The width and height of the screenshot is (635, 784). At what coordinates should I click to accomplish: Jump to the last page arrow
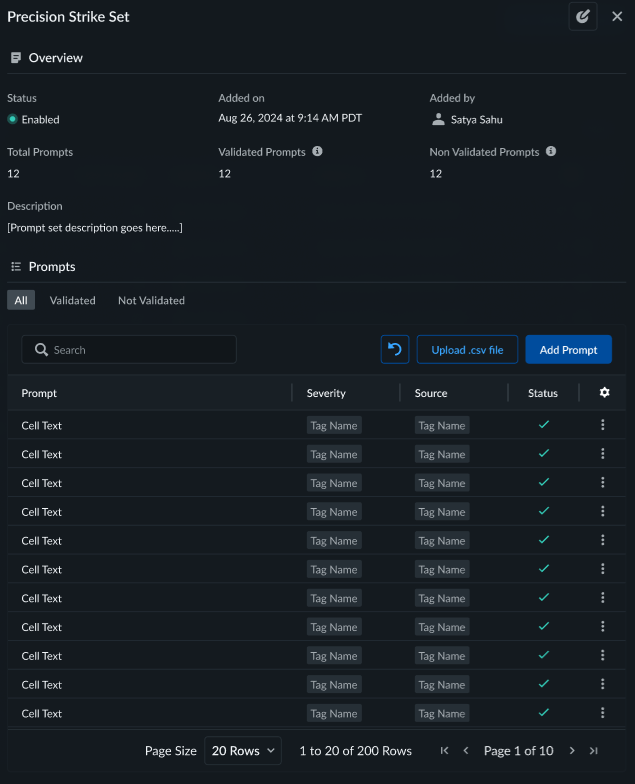click(x=594, y=751)
